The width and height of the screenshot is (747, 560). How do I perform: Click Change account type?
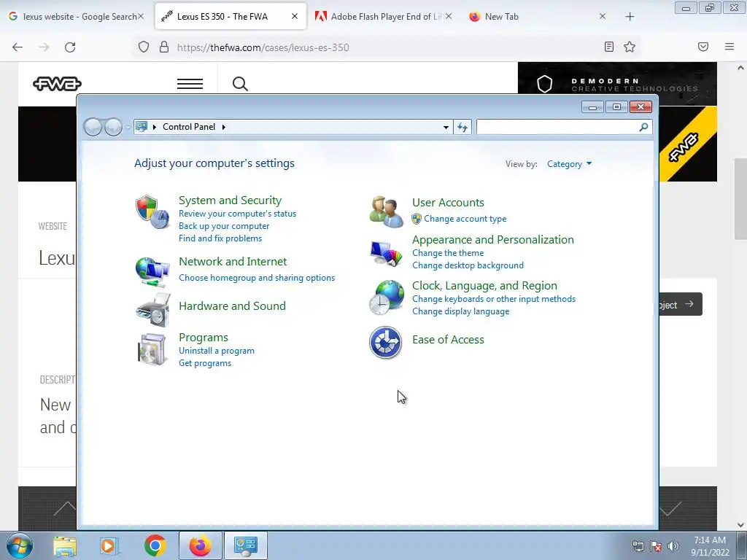465,219
